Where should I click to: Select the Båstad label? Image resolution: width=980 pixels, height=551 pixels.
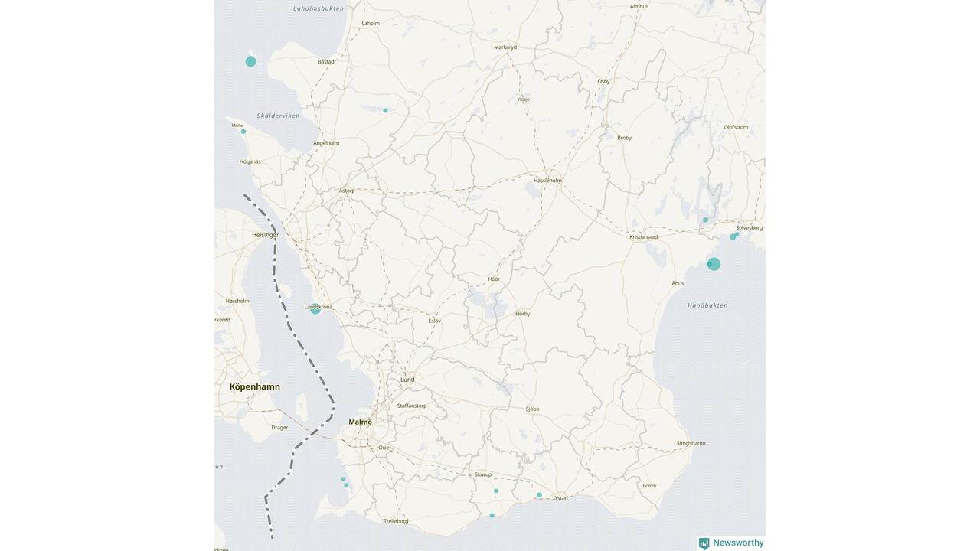click(x=326, y=62)
